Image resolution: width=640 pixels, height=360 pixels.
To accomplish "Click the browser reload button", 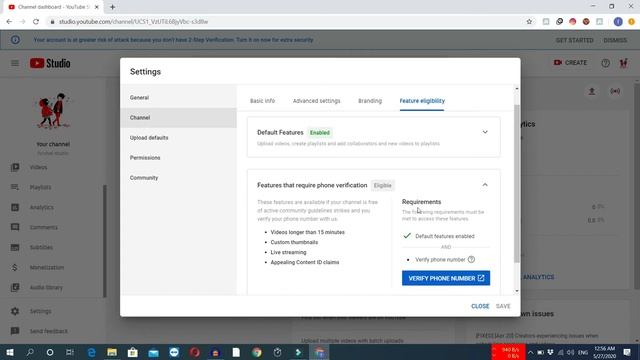I will tap(36, 22).
